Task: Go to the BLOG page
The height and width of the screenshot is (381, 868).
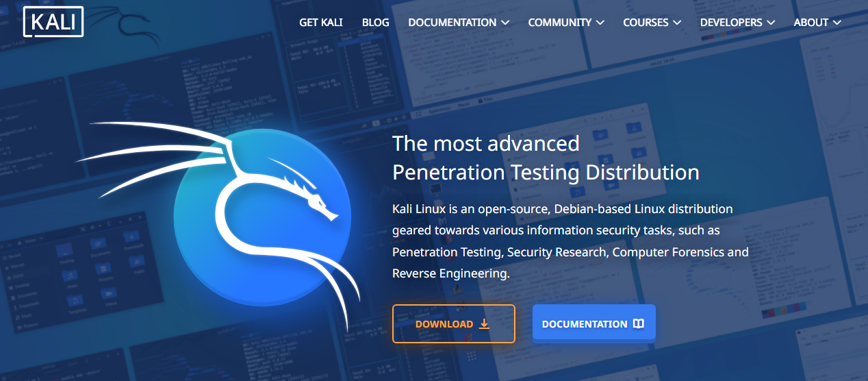Action: click(375, 23)
